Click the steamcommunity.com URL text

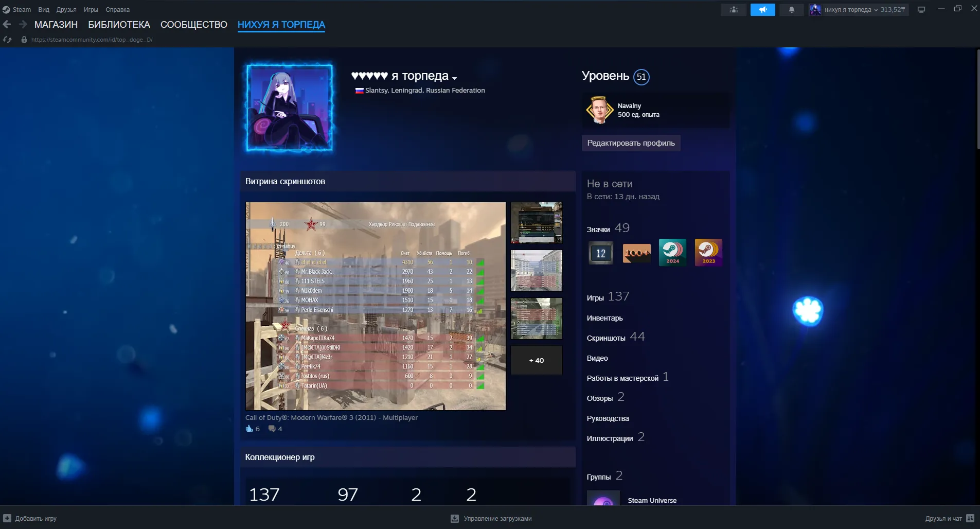coord(92,40)
